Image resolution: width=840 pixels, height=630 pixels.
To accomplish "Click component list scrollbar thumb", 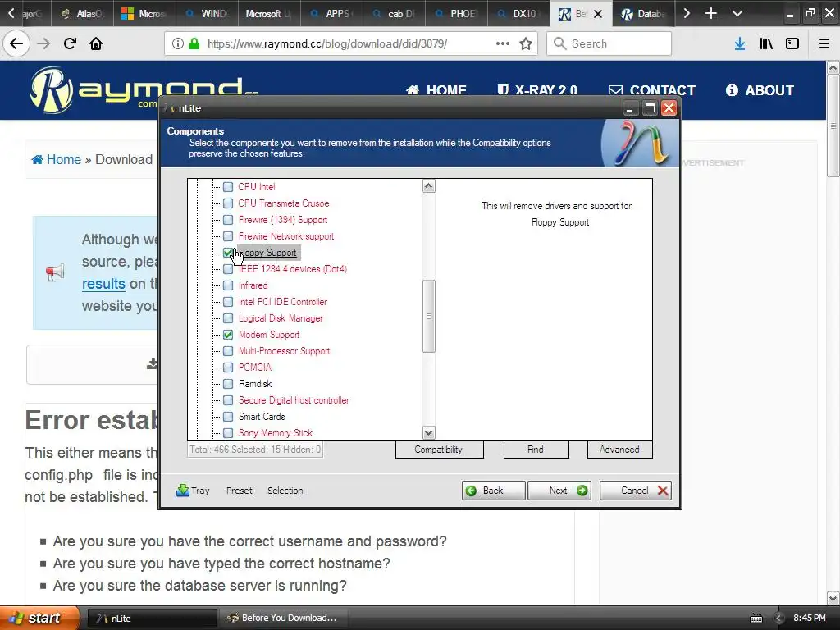I will [428, 316].
